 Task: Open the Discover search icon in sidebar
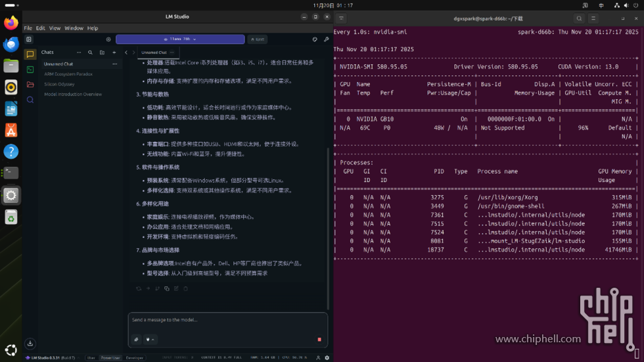pyautogui.click(x=30, y=100)
